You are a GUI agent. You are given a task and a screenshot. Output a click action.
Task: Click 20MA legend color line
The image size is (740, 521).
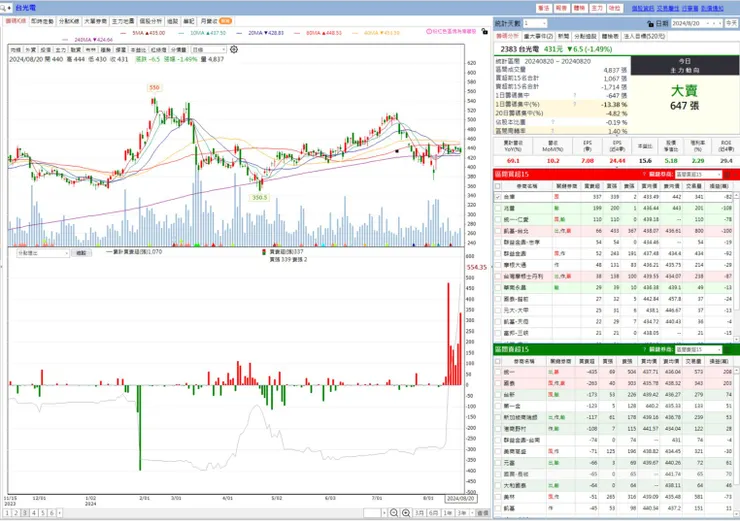click(x=239, y=33)
